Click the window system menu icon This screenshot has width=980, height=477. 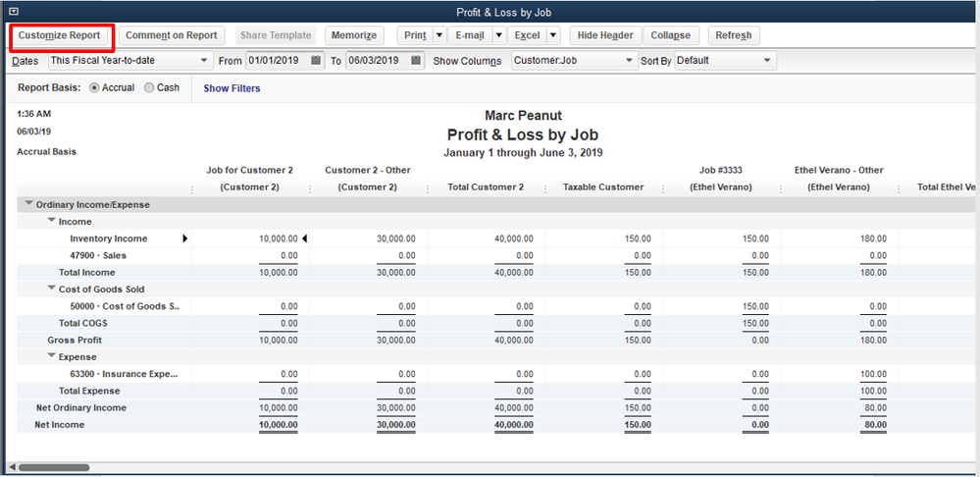pyautogui.click(x=13, y=12)
